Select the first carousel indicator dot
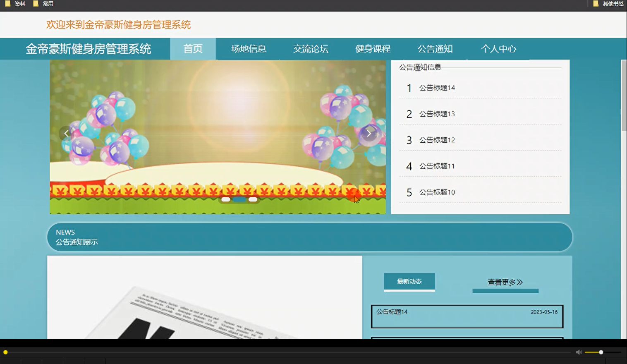 (x=225, y=199)
